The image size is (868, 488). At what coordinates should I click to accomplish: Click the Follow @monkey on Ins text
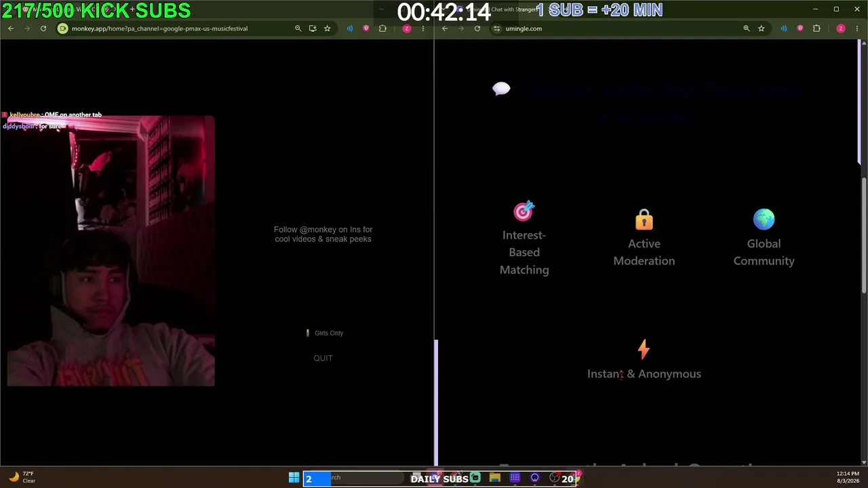click(x=323, y=234)
